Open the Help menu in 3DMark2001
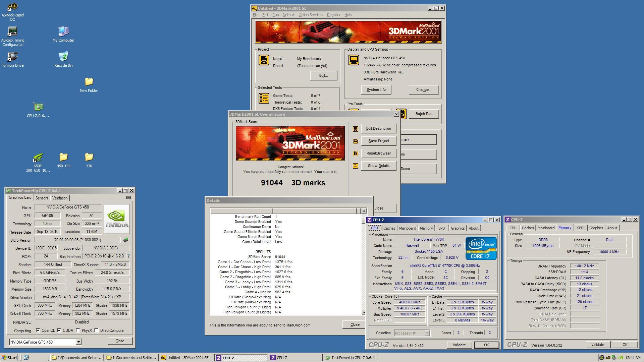 (348, 15)
